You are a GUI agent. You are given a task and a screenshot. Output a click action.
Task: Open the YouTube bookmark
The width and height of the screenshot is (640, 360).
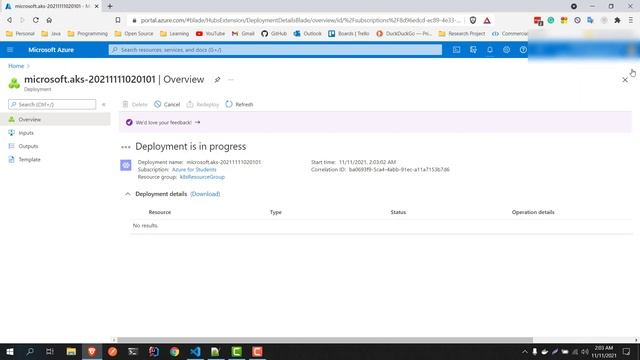[211, 33]
